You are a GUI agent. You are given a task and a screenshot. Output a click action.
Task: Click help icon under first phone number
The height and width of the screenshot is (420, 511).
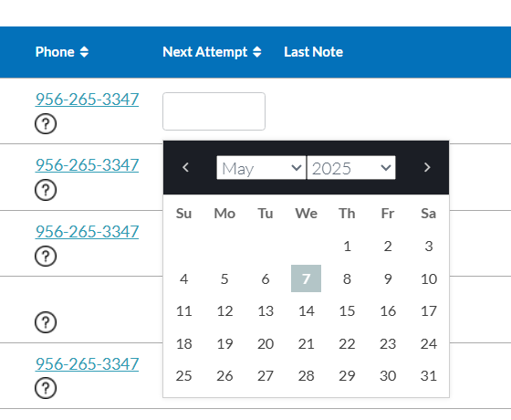(x=46, y=124)
